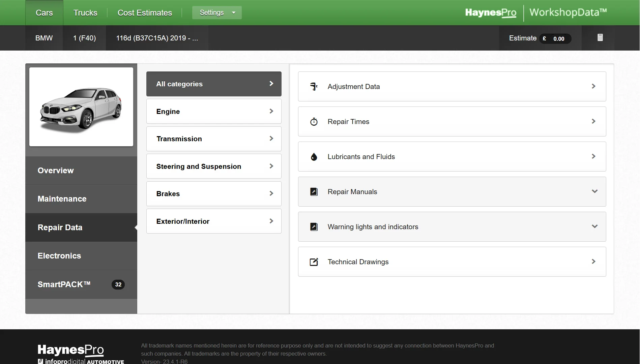
Task: Click the SmartPACK 32 count badge
Action: (x=118, y=284)
